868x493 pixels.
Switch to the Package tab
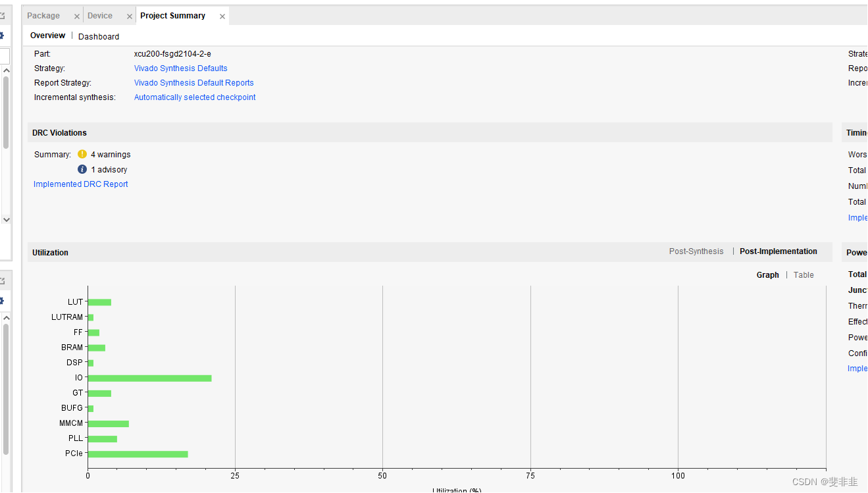click(x=43, y=16)
